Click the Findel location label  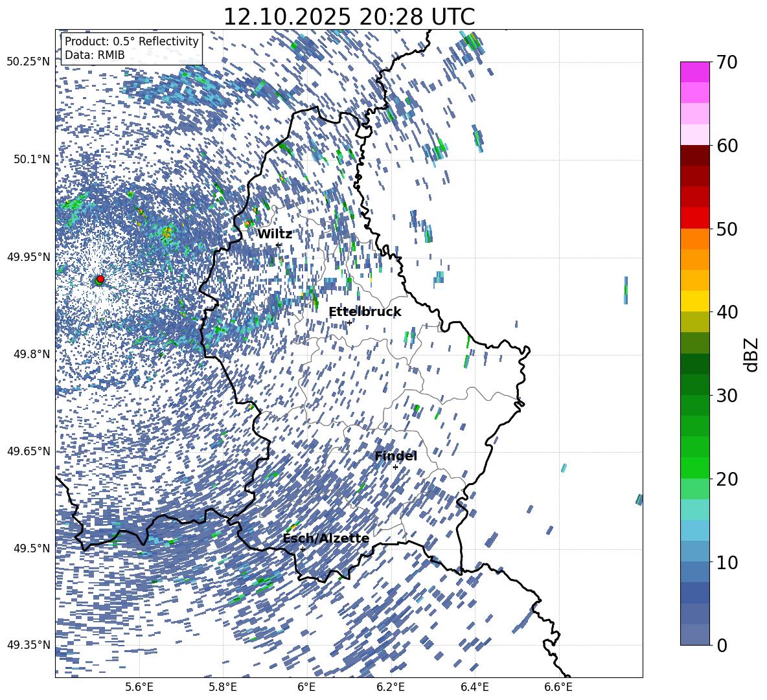pyautogui.click(x=395, y=456)
